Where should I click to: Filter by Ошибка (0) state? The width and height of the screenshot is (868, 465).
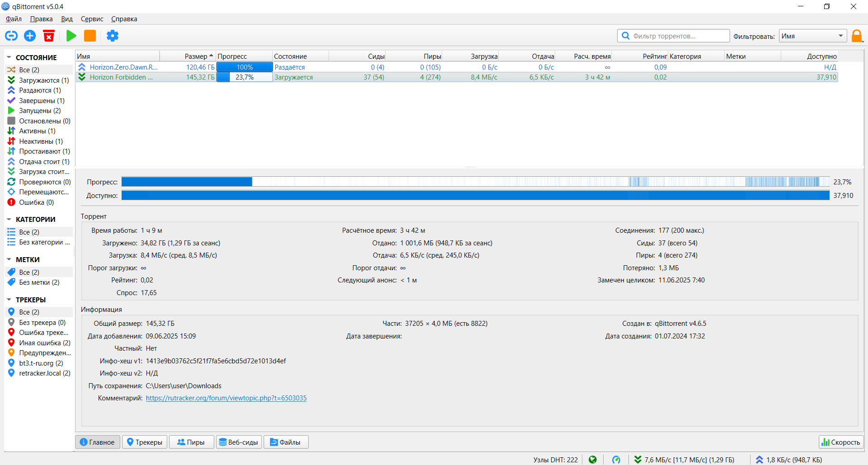[x=38, y=202]
